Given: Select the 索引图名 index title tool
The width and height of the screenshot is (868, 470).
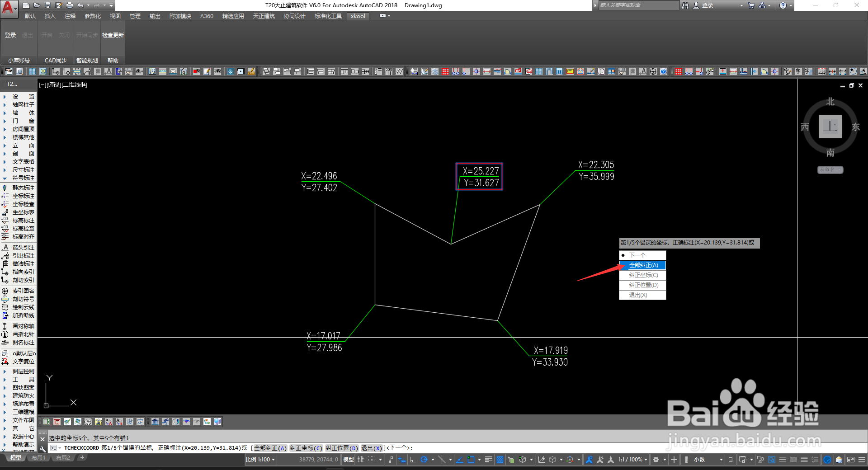Looking at the screenshot, I should 19,291.
